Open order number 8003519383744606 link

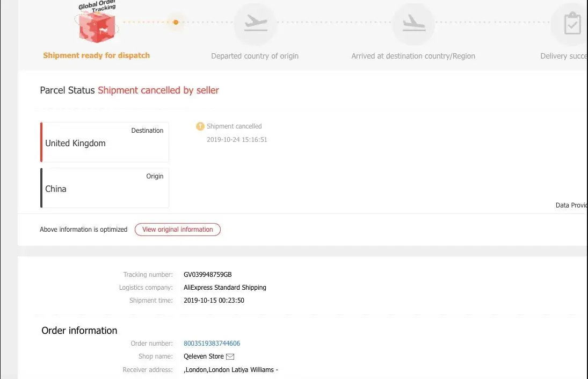(x=212, y=344)
